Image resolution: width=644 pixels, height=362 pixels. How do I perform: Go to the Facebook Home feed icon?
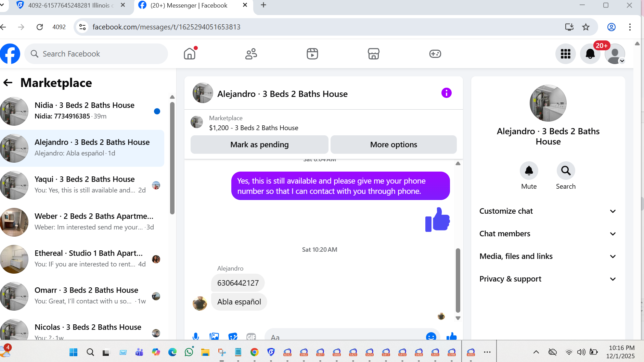(190, 54)
